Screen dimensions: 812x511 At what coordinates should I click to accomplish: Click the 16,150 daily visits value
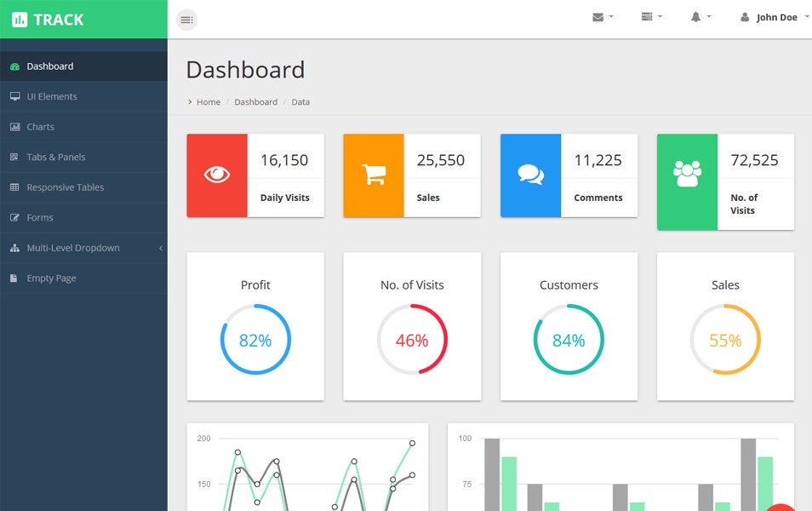pos(284,160)
